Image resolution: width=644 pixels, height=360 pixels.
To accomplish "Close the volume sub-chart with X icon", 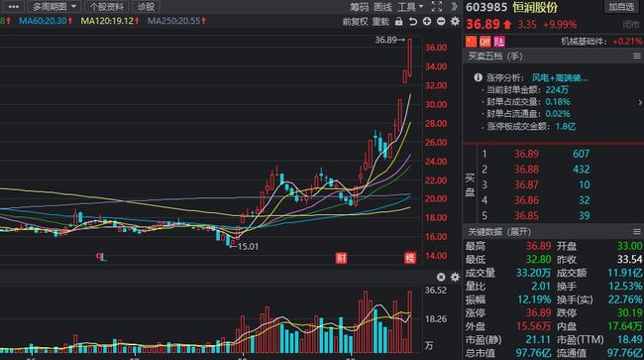I will pyautogui.click(x=441, y=277).
